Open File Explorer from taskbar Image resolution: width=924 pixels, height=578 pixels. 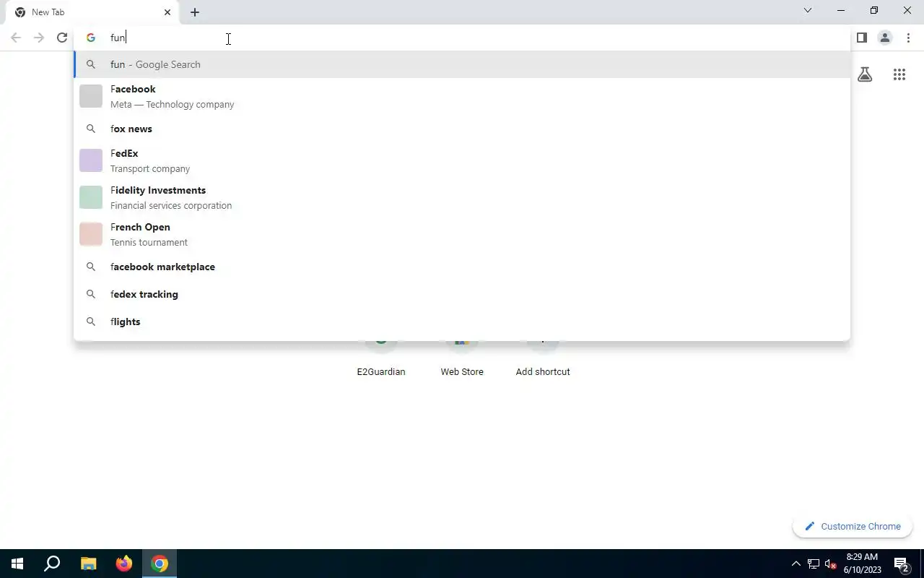pos(88,564)
